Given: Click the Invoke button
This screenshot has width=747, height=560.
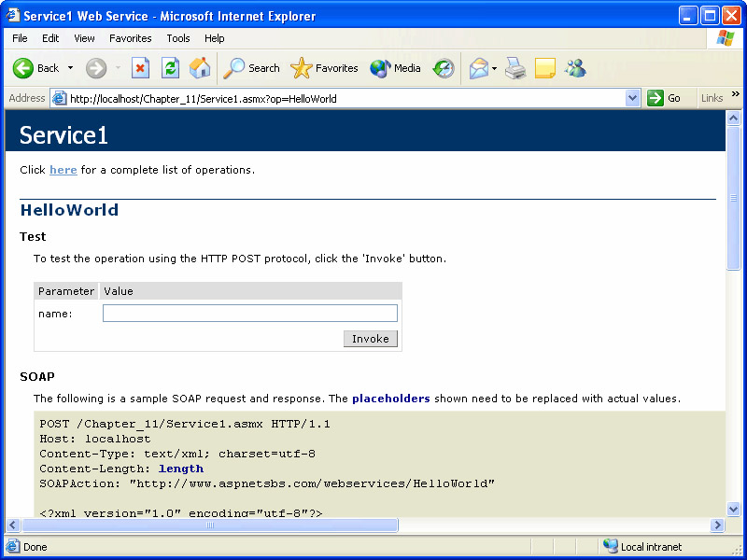Looking at the screenshot, I should (371, 339).
